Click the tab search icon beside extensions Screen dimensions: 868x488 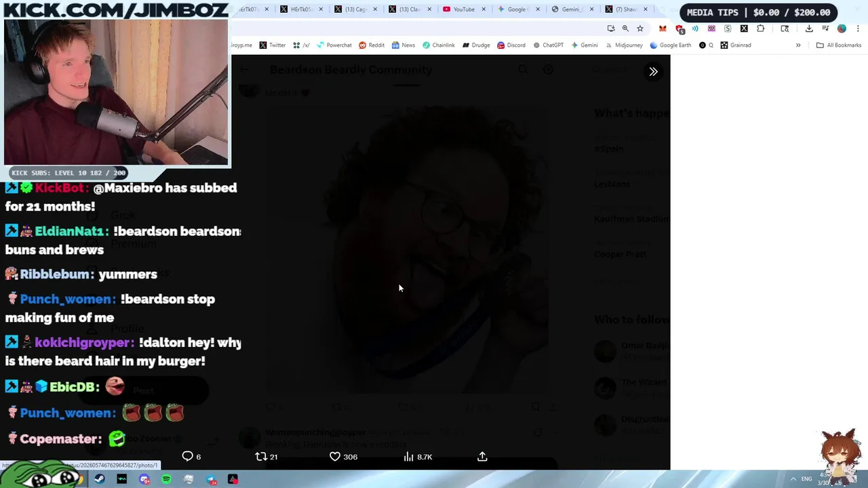tap(785, 28)
